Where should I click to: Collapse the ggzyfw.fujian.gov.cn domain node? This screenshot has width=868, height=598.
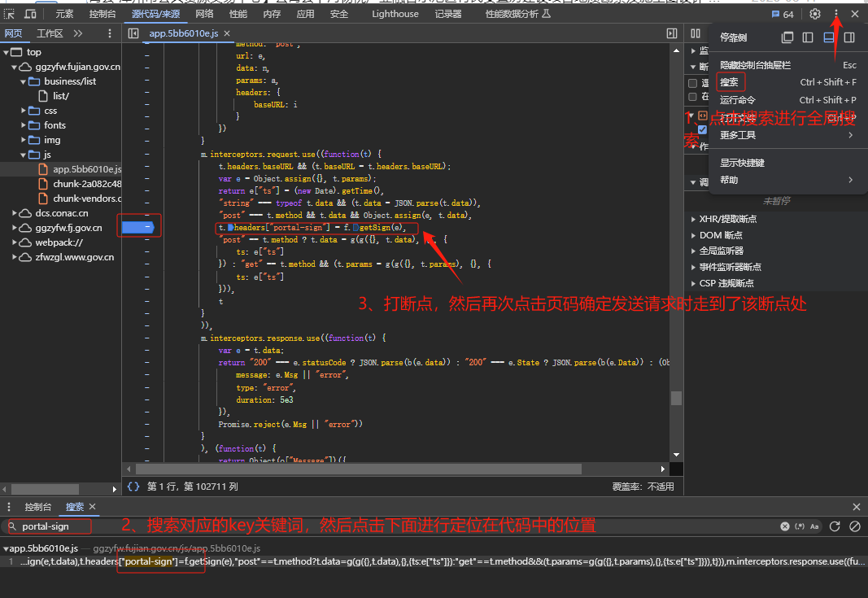[x=15, y=67]
